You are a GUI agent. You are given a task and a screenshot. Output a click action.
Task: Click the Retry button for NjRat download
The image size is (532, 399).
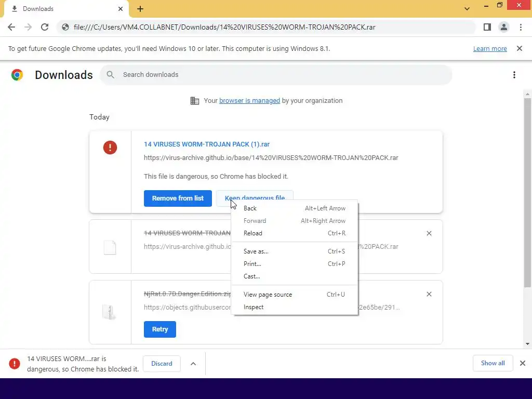pos(160,329)
